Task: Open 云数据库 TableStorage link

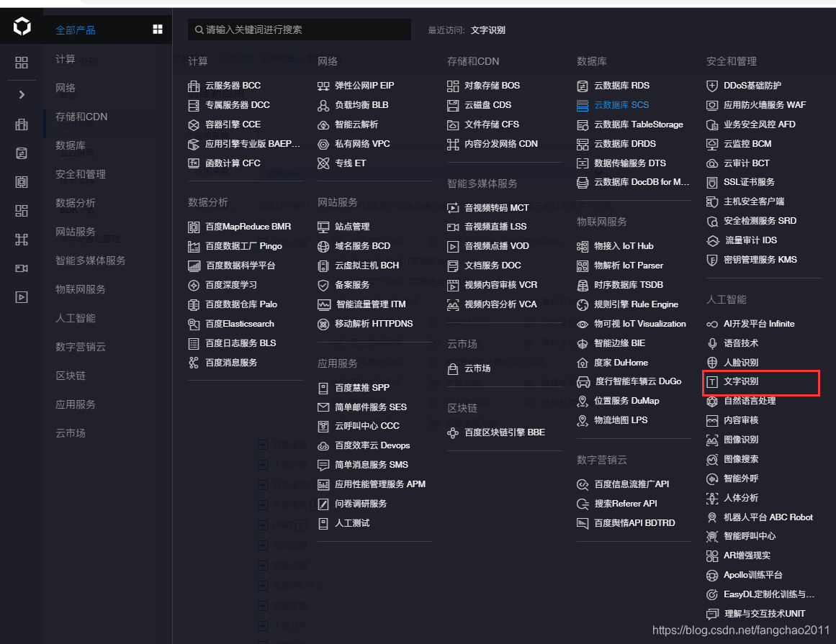Action: coord(638,124)
